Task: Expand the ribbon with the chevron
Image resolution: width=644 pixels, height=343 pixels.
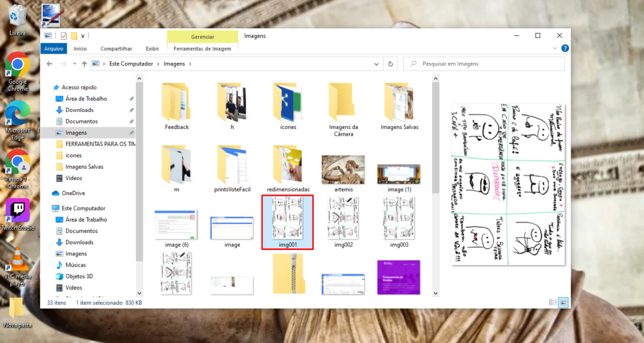Action: pyautogui.click(x=555, y=48)
